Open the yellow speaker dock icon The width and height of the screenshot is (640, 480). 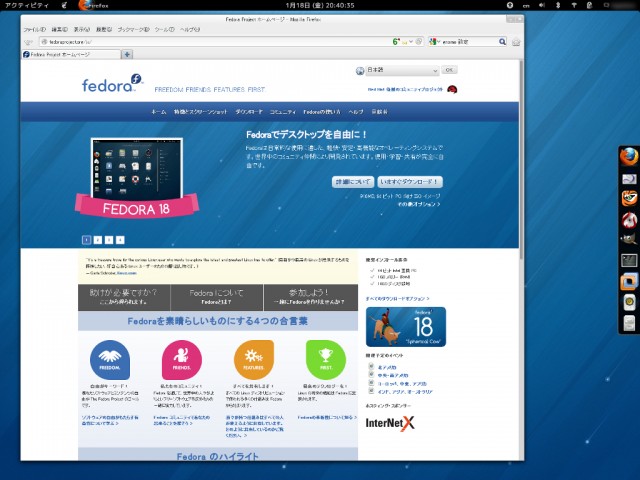click(x=629, y=302)
